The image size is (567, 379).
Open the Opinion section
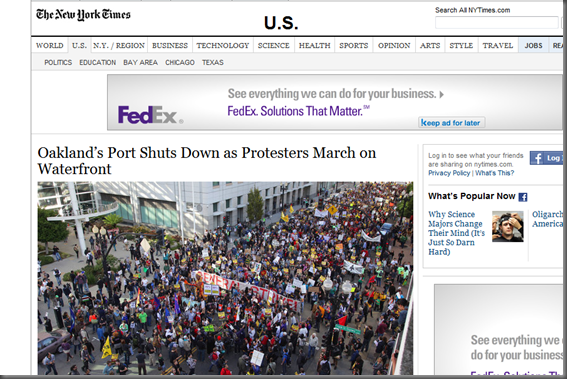(x=394, y=46)
